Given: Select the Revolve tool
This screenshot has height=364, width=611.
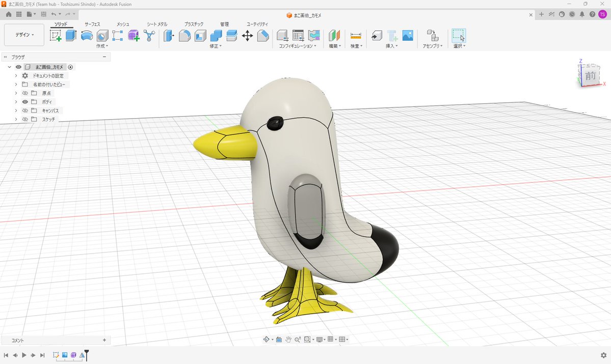Looking at the screenshot, I should pos(87,36).
